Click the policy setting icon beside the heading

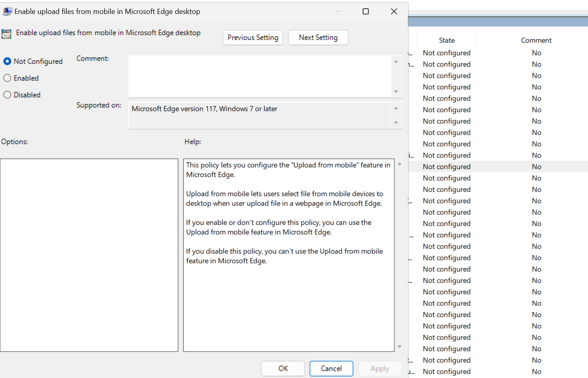point(6,33)
